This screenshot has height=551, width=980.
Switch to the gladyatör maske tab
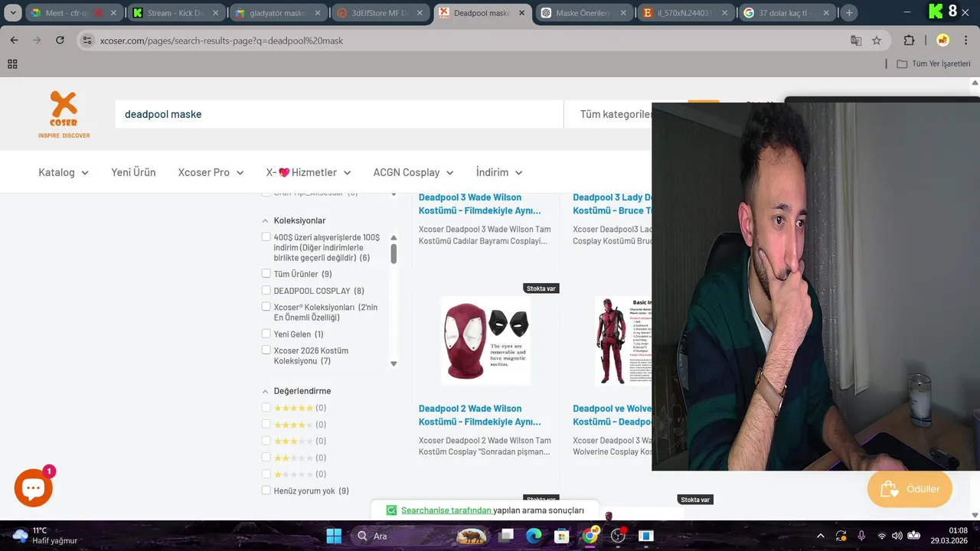(x=277, y=13)
